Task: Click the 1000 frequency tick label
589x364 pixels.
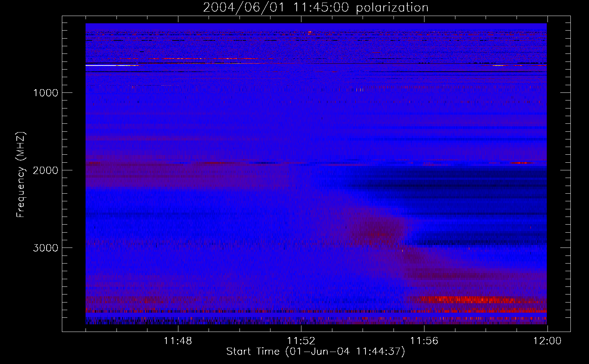Action: tap(46, 93)
